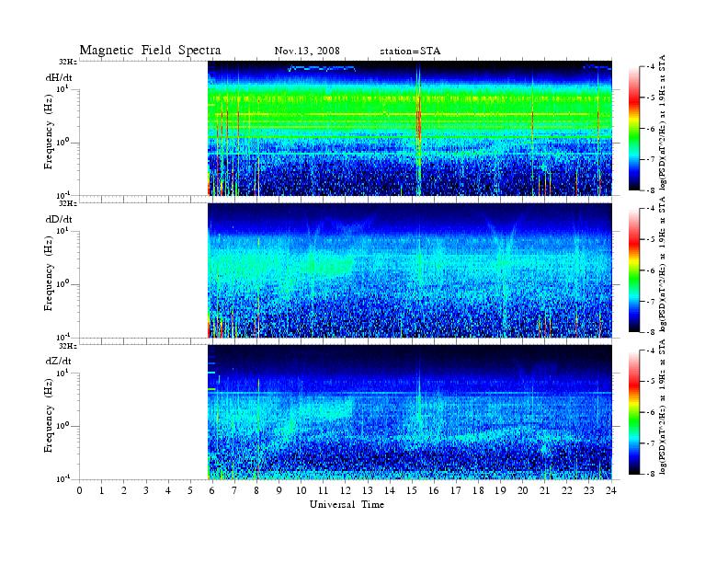Click time axis tick label "5"
This screenshot has height=563, width=728.
[190, 491]
